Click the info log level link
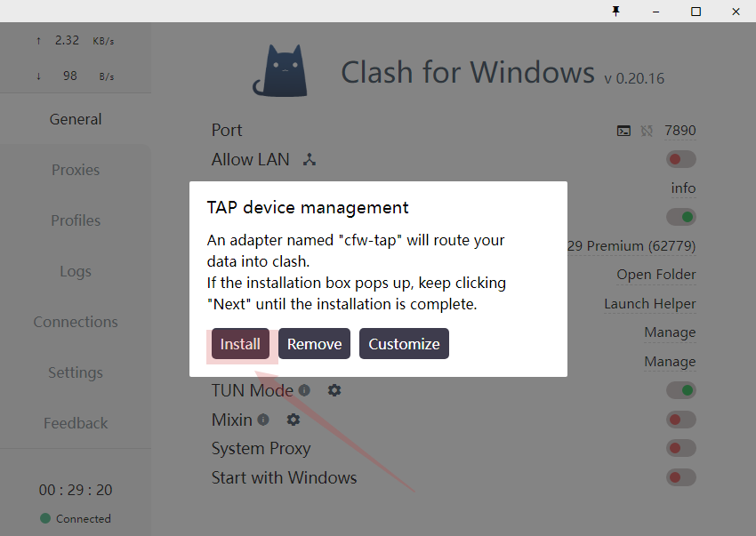The image size is (756, 536). (x=683, y=188)
